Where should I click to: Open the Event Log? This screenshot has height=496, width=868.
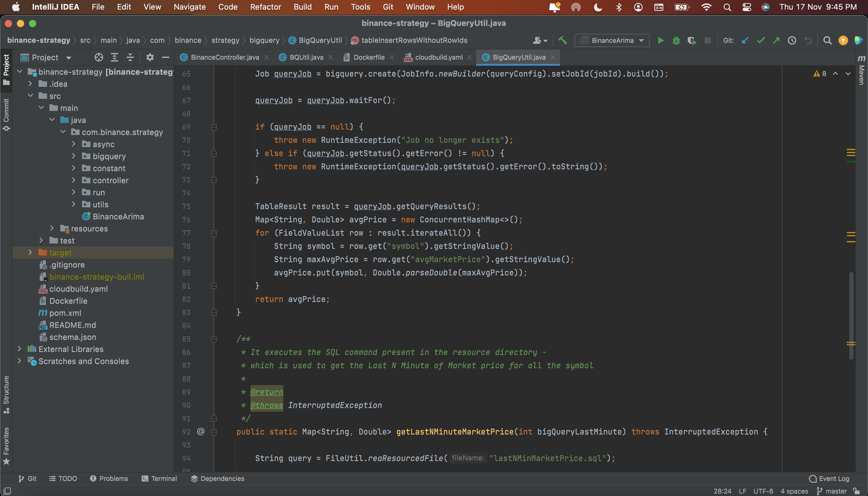[829, 479]
